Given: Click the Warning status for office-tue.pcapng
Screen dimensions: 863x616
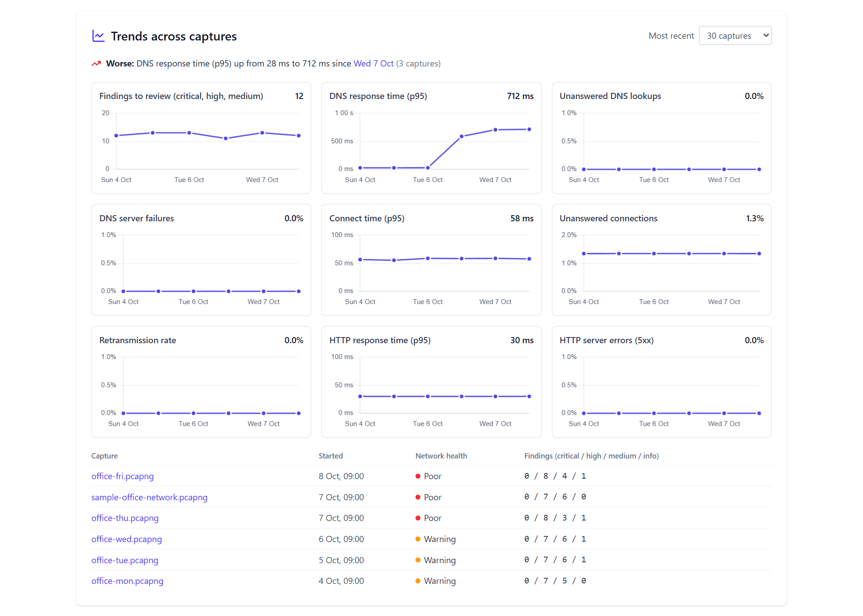Looking at the screenshot, I should pyautogui.click(x=435, y=560).
